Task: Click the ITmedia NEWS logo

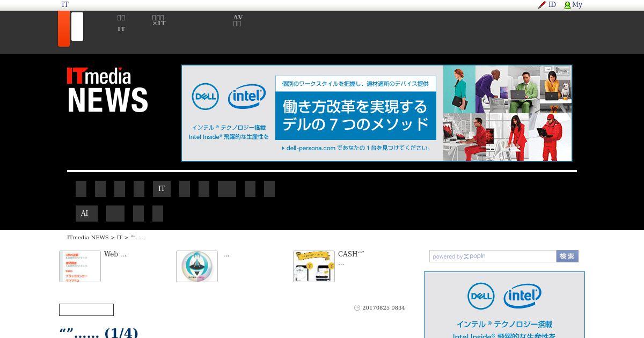Action: [x=107, y=90]
